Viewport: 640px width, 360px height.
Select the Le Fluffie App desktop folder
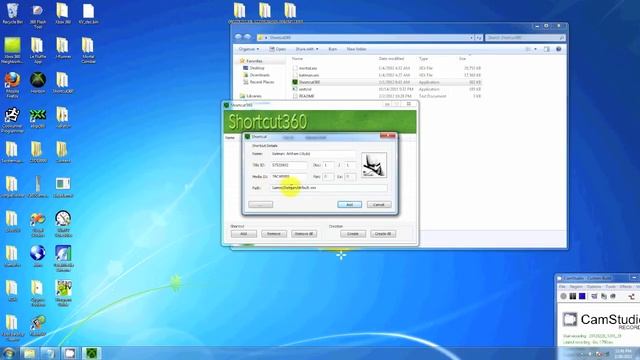click(x=38, y=50)
